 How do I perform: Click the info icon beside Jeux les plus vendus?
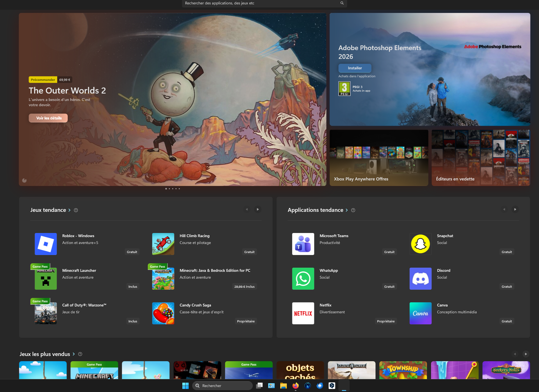coord(80,354)
